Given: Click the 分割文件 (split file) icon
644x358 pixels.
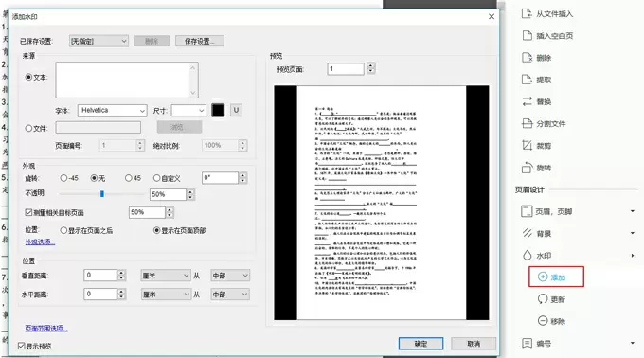Looking at the screenshot, I should pyautogui.click(x=527, y=123).
